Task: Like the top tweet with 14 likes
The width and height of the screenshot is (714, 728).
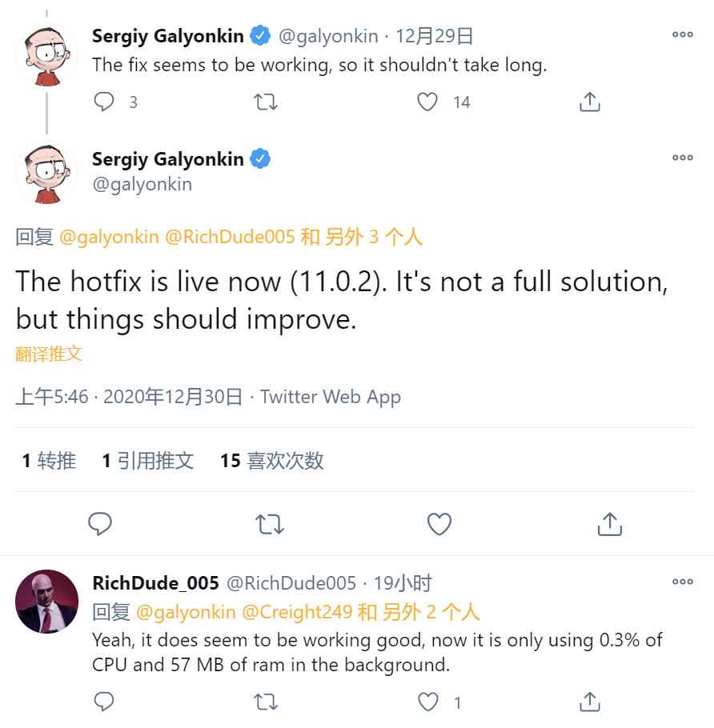Action: 428,102
